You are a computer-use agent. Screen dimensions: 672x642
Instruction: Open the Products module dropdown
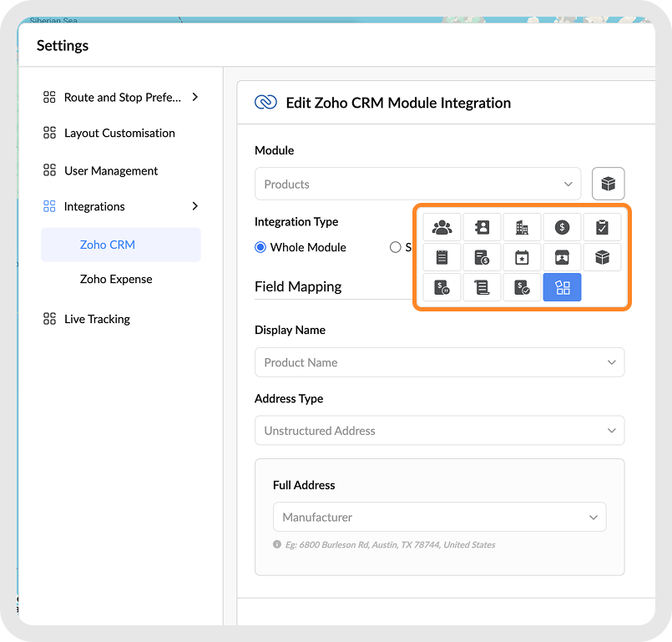pyautogui.click(x=417, y=184)
